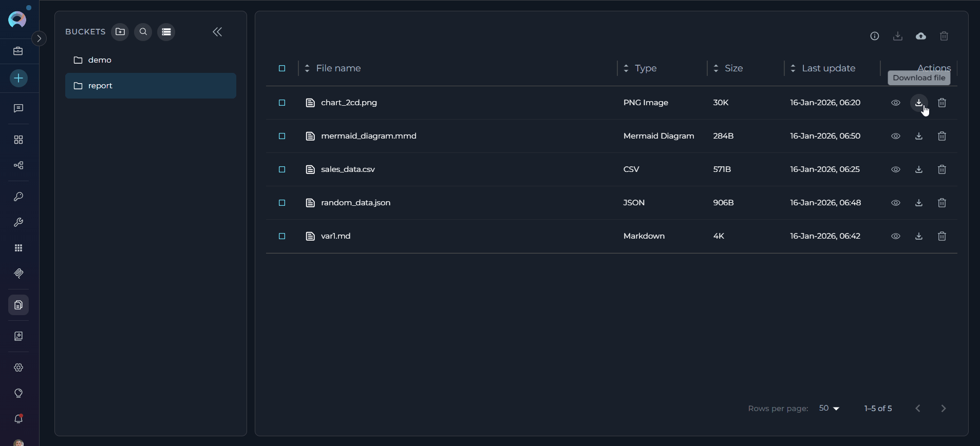The width and height of the screenshot is (980, 446).
Task: Toggle the select-all files checkbox
Action: 282,68
